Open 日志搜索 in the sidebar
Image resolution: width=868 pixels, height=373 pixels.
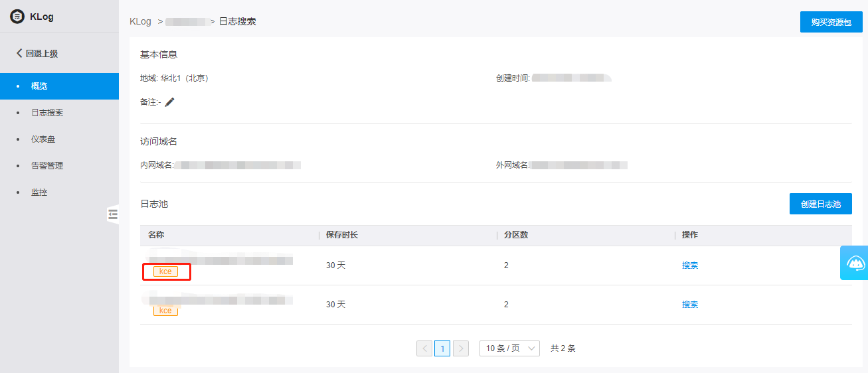tap(47, 113)
